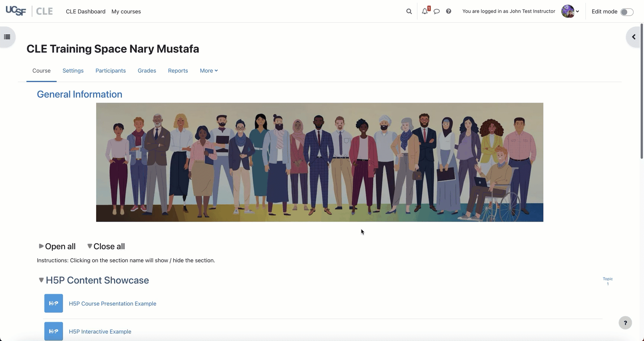
Task: Click the help question mark in header
Action: click(449, 12)
